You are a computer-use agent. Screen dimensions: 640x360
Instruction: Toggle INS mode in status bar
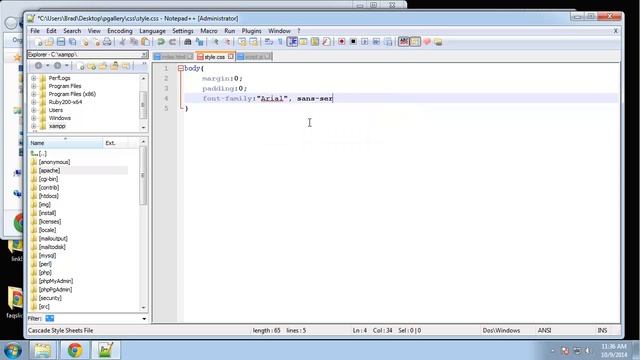pos(602,330)
